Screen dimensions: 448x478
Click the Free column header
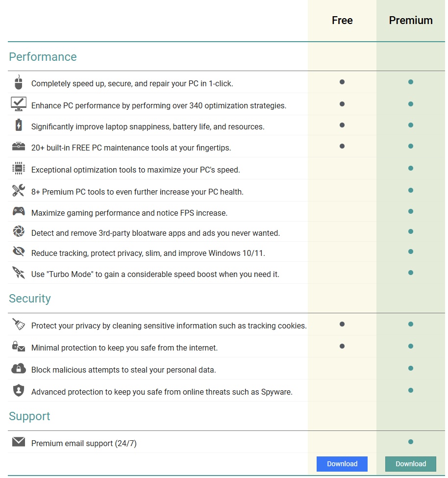[342, 21]
